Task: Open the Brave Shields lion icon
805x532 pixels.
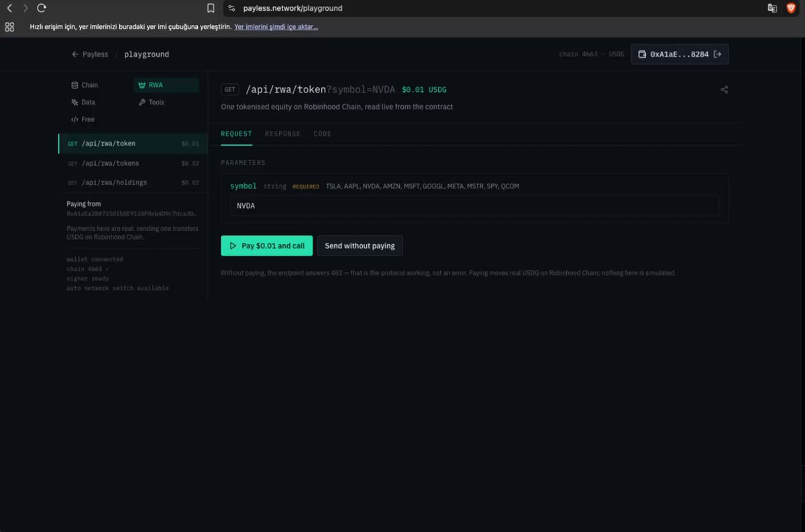Action: 791,8
